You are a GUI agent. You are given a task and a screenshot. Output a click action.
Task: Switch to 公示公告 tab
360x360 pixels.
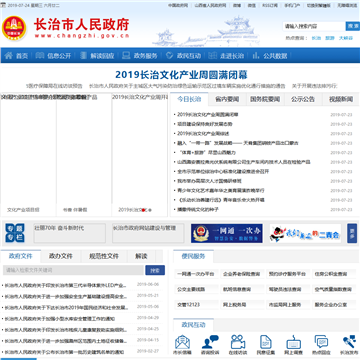point(303,99)
